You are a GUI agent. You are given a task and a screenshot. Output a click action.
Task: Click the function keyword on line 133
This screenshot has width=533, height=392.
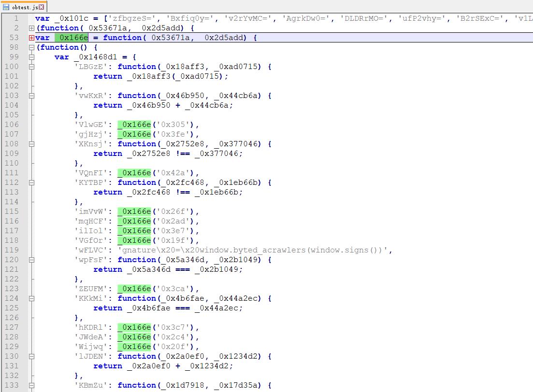click(137, 385)
